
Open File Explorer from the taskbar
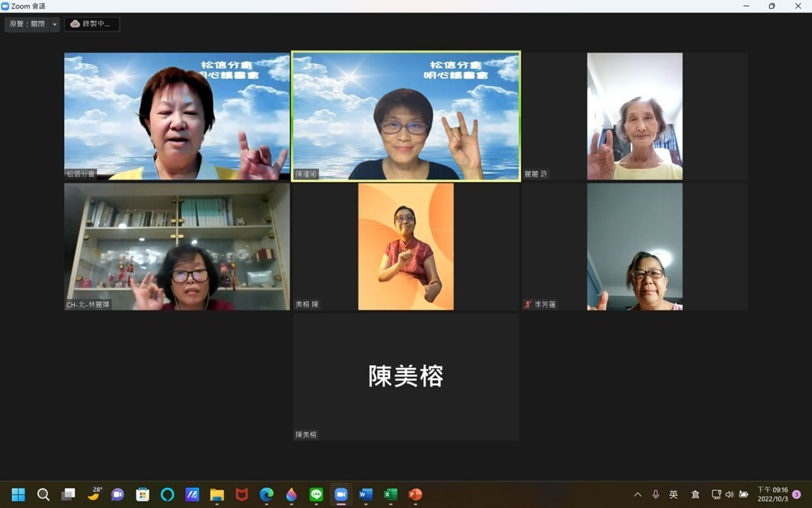tap(217, 494)
